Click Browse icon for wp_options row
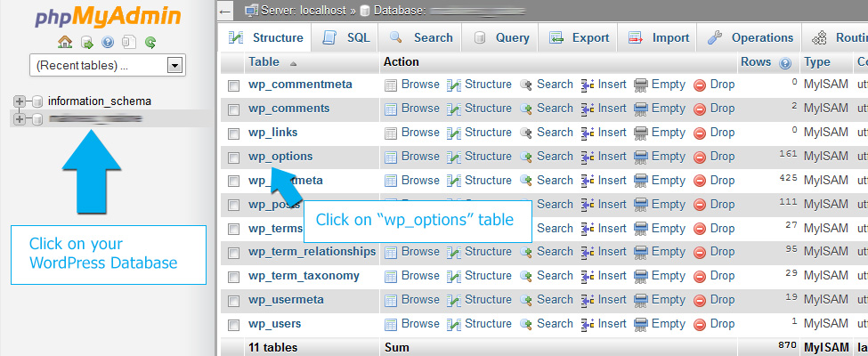868x356 pixels. point(391,158)
